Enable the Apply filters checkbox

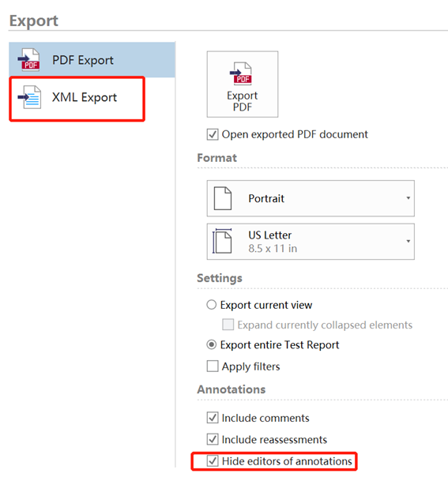(213, 366)
